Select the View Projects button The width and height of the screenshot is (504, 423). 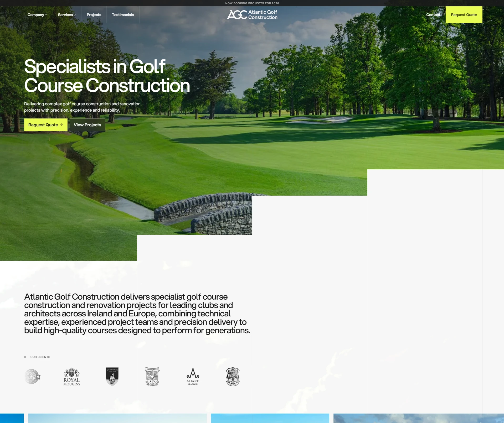point(87,125)
